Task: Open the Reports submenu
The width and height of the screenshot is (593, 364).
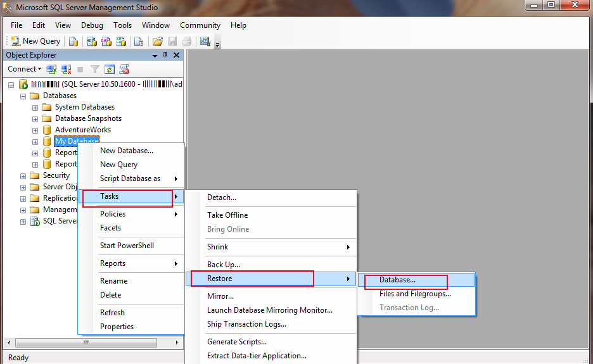Action: coord(131,263)
